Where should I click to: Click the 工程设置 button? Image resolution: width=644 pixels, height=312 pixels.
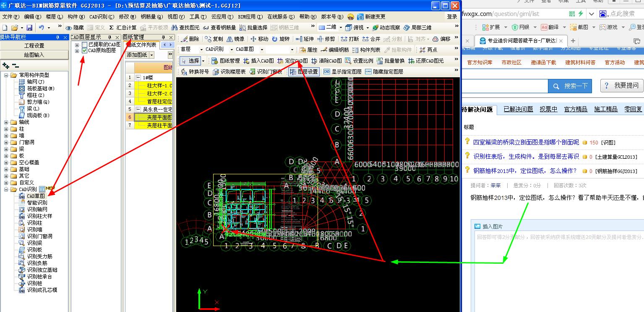[x=34, y=46]
